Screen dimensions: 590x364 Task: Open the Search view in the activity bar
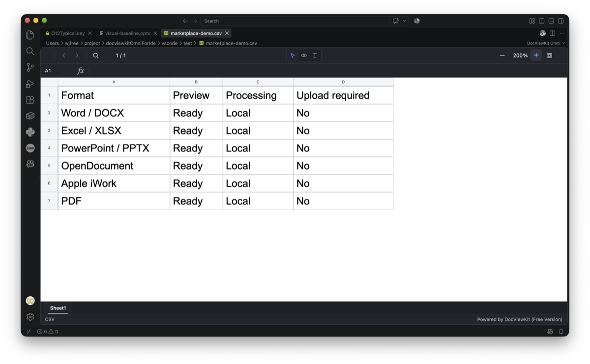pos(30,51)
